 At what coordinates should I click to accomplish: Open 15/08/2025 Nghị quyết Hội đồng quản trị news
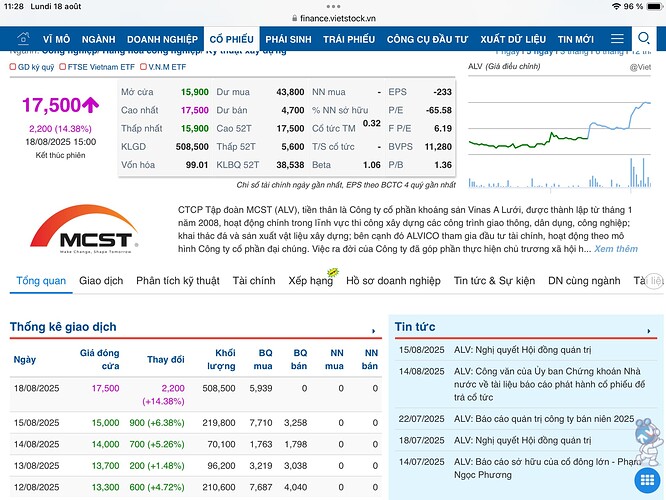coord(522,350)
